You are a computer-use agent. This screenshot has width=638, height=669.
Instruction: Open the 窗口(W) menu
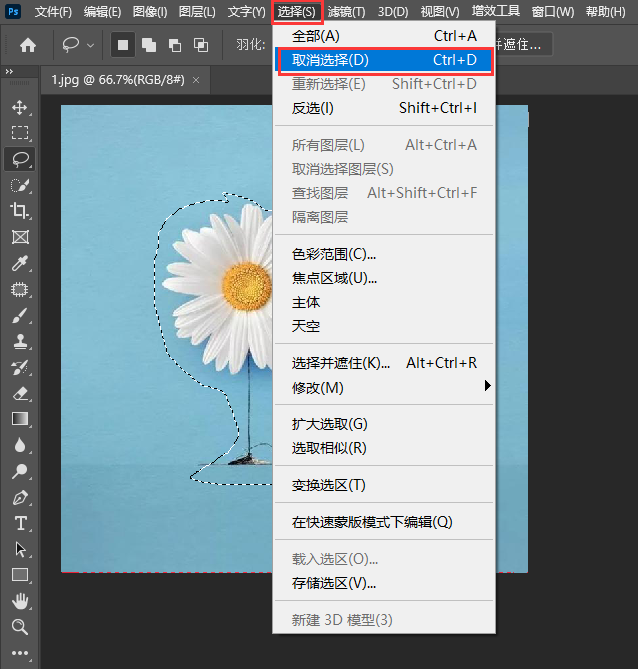(x=553, y=12)
